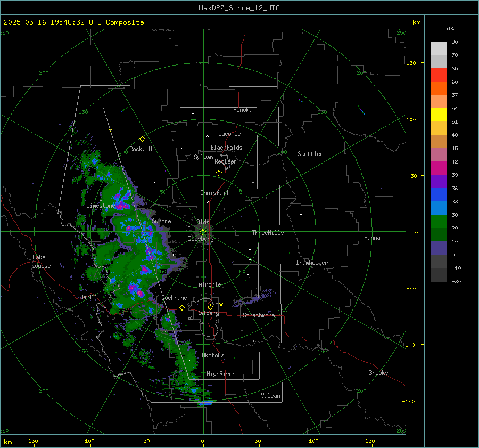
Task: Click the white plus marker above Hanna
Action: tap(301, 214)
